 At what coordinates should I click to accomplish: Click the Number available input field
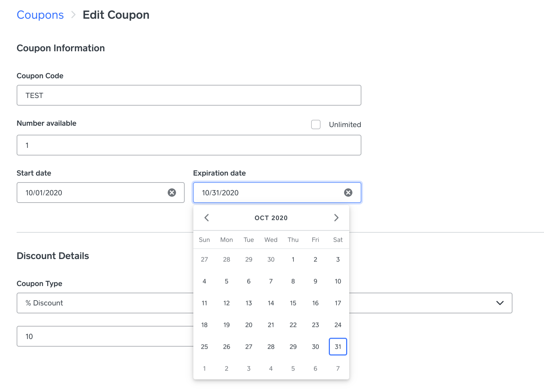[189, 145]
